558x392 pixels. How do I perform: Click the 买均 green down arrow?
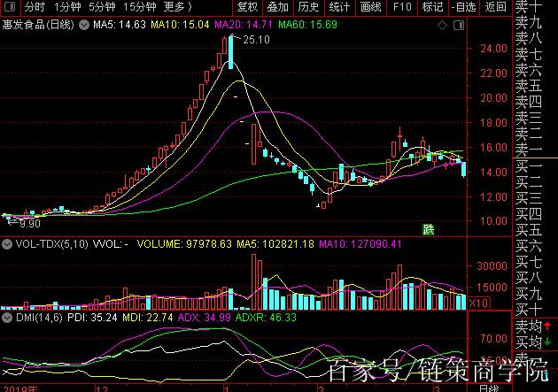click(547, 342)
